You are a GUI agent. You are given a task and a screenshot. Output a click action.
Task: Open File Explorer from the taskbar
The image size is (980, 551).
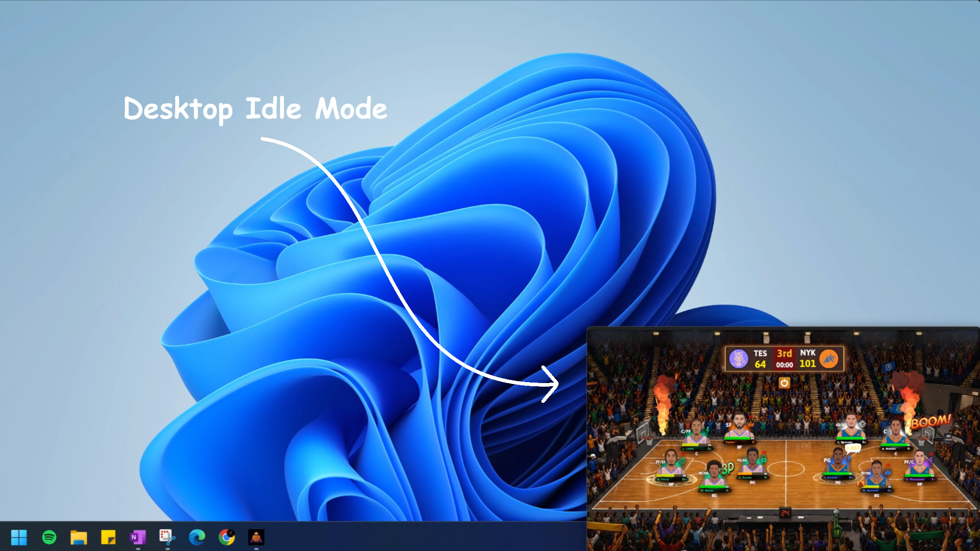pyautogui.click(x=79, y=537)
